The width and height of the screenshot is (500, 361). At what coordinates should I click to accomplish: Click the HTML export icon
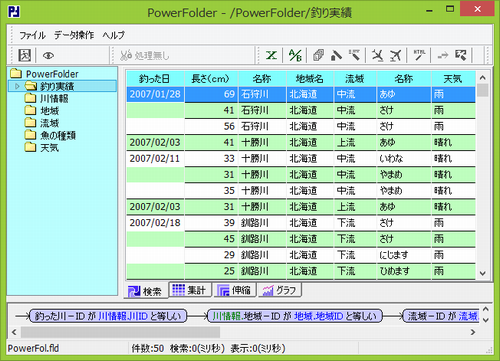click(419, 55)
